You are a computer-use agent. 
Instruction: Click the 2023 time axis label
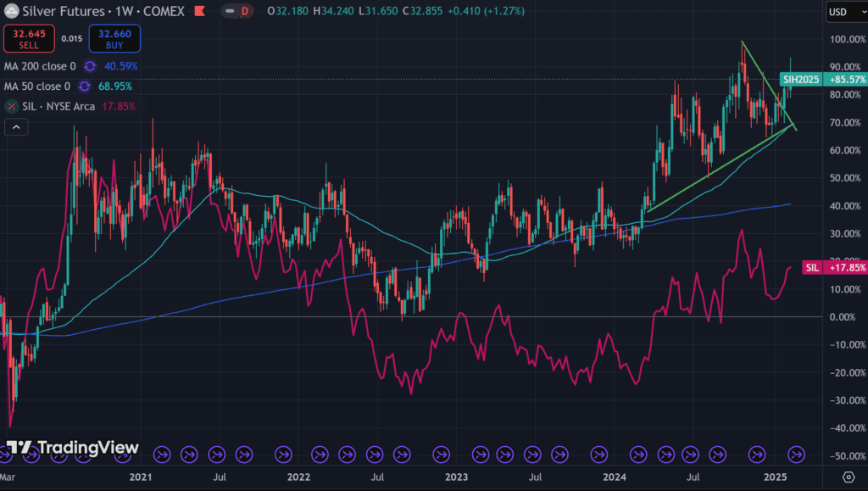(457, 477)
